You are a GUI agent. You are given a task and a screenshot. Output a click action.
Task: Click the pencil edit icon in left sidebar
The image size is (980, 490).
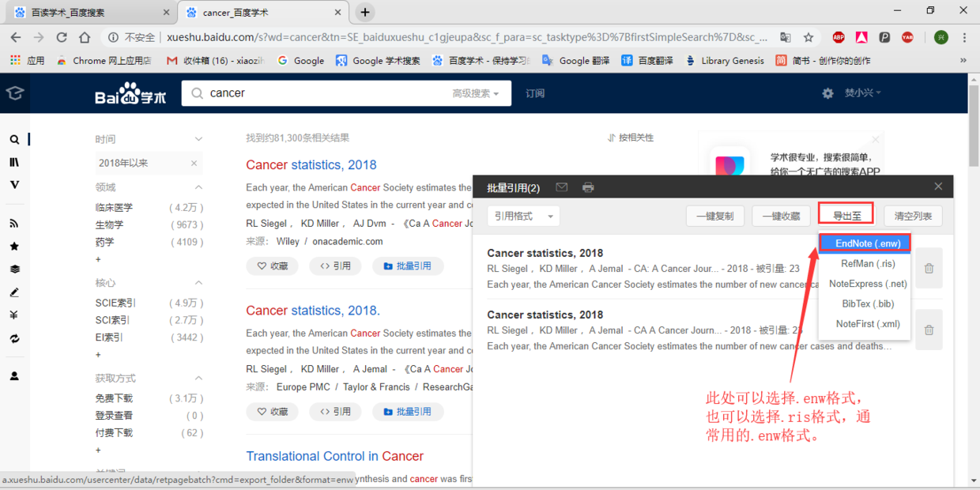tap(14, 292)
